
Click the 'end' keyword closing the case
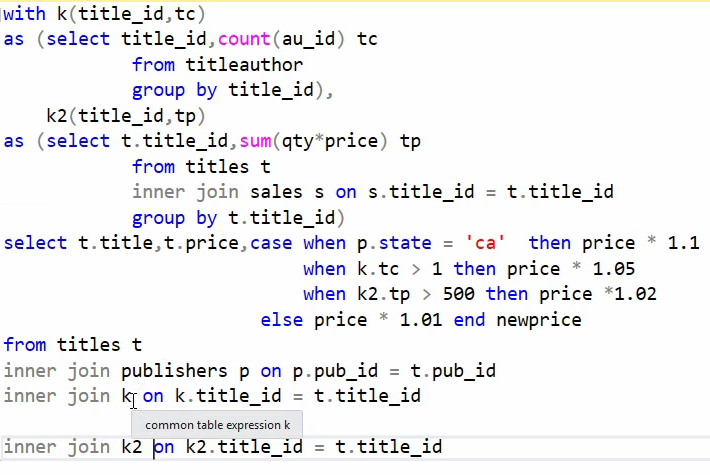coord(469,320)
